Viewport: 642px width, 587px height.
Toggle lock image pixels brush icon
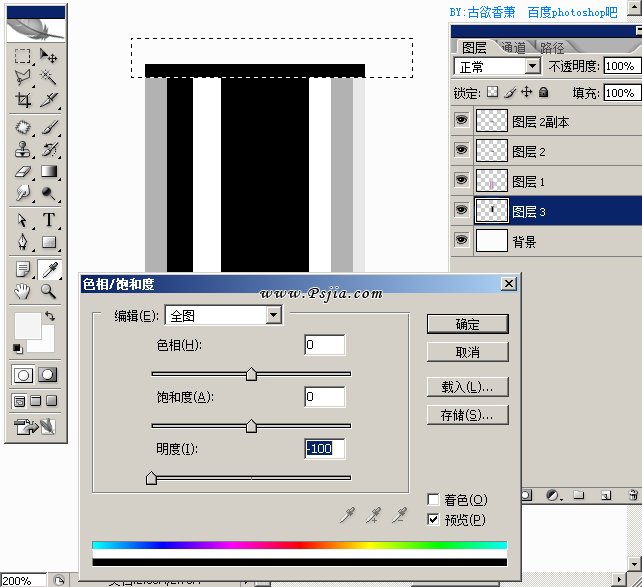point(510,92)
